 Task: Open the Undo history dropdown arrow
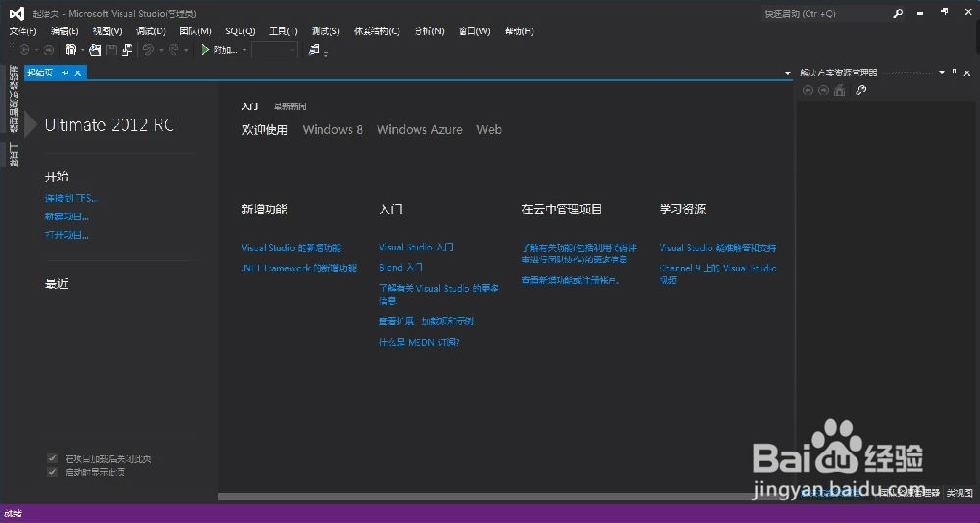160,50
